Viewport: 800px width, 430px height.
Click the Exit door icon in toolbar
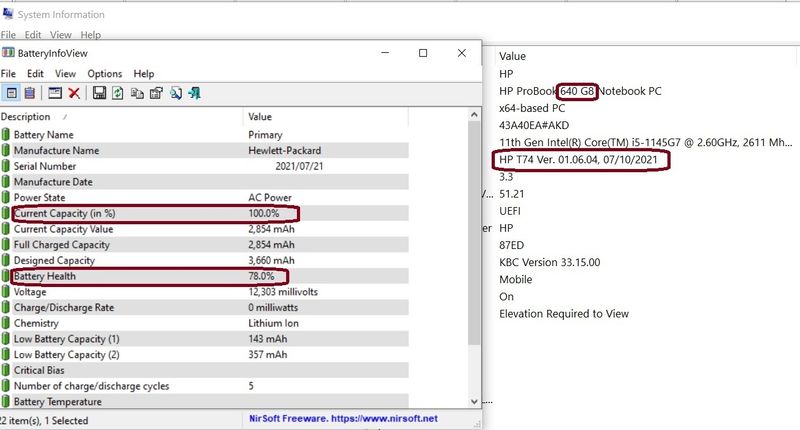click(x=194, y=93)
